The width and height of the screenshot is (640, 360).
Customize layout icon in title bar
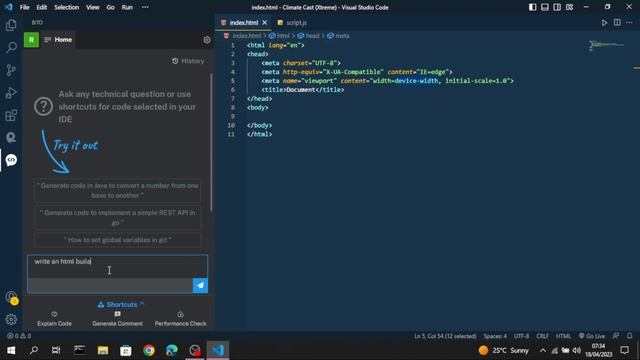click(x=569, y=7)
